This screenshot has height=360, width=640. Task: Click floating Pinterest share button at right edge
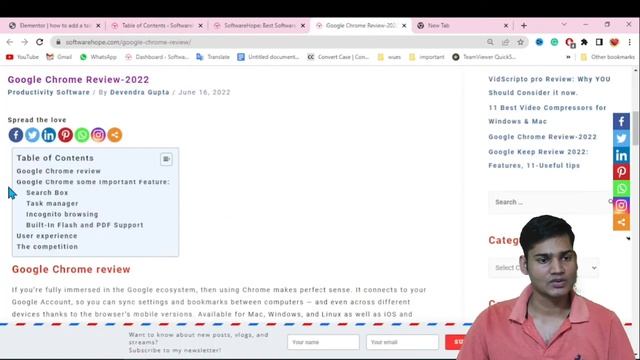(621, 172)
